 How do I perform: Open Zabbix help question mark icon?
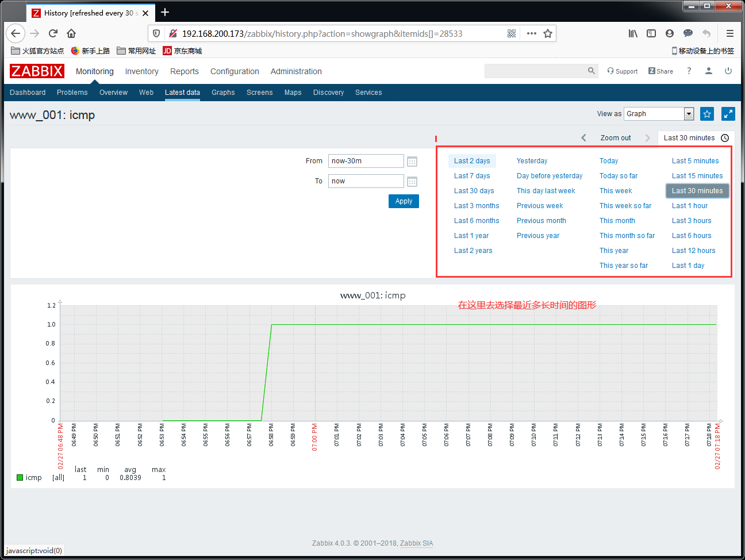pos(689,71)
